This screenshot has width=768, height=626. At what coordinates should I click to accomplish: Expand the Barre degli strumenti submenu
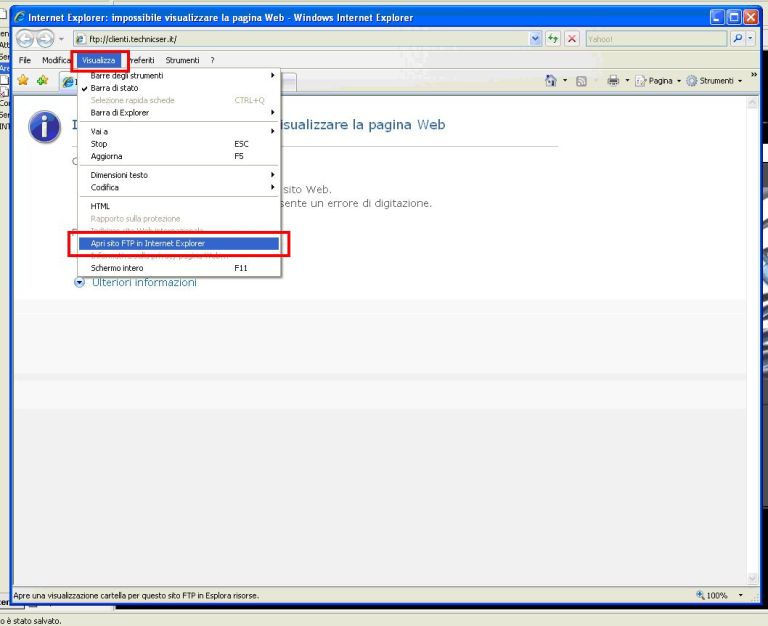pyautogui.click(x=179, y=75)
